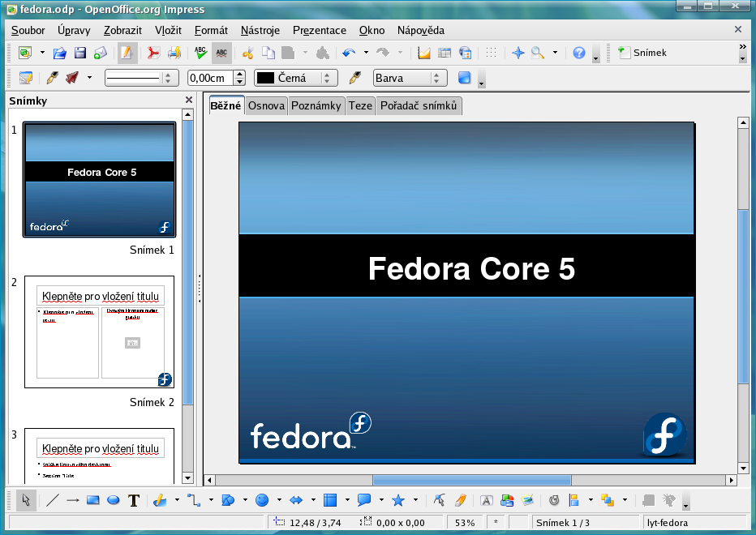The image size is (756, 535).
Task: Click the black line color swatch
Action: [265, 78]
